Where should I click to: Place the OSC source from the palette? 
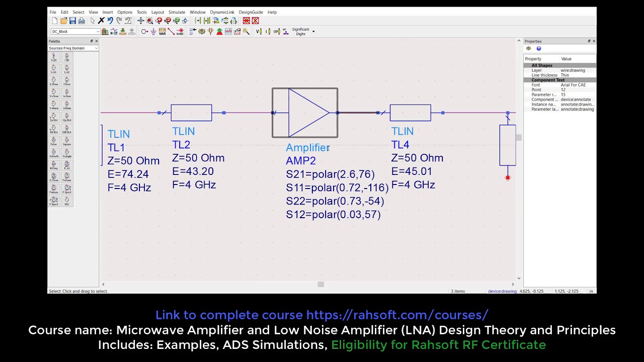tap(67, 201)
